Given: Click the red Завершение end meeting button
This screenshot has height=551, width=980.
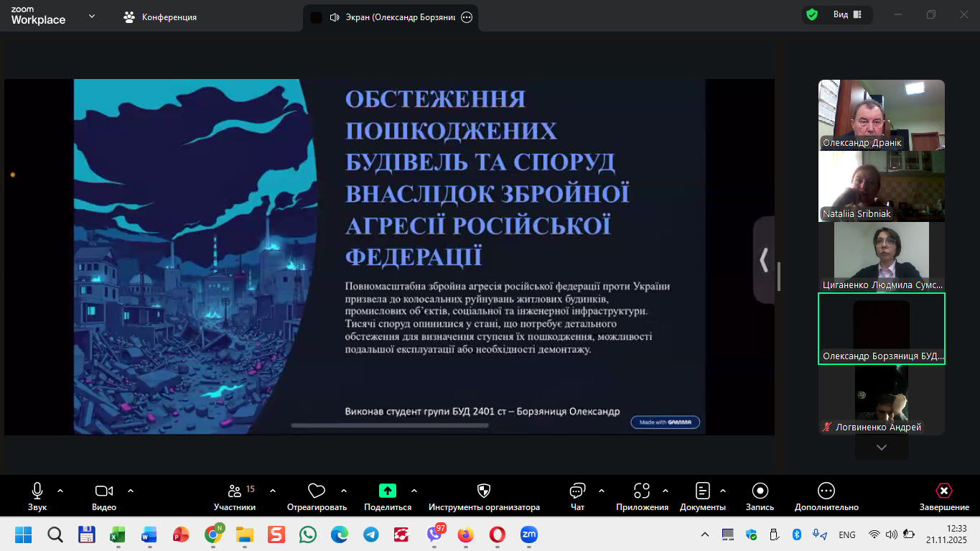Looking at the screenshot, I should [944, 491].
